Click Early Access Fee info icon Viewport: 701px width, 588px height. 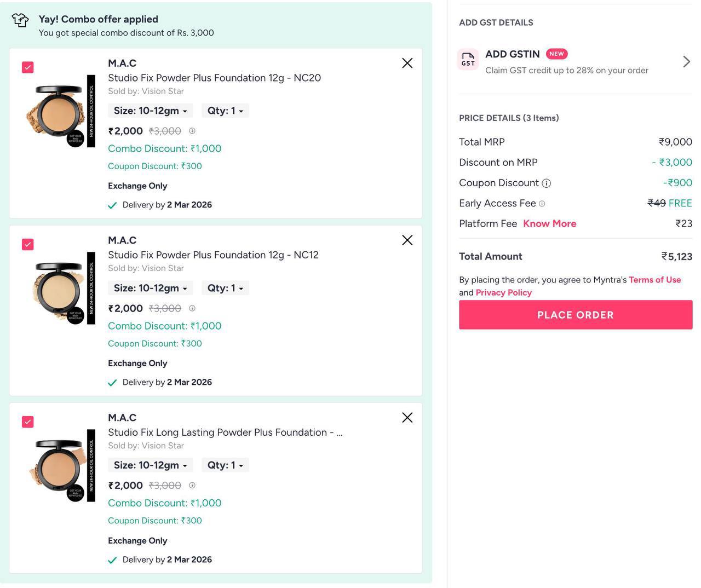click(x=542, y=204)
